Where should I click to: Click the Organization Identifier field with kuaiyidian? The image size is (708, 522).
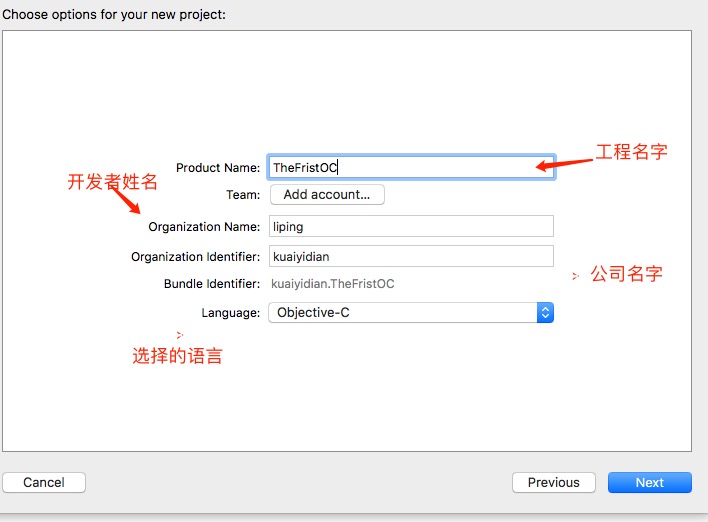point(410,256)
